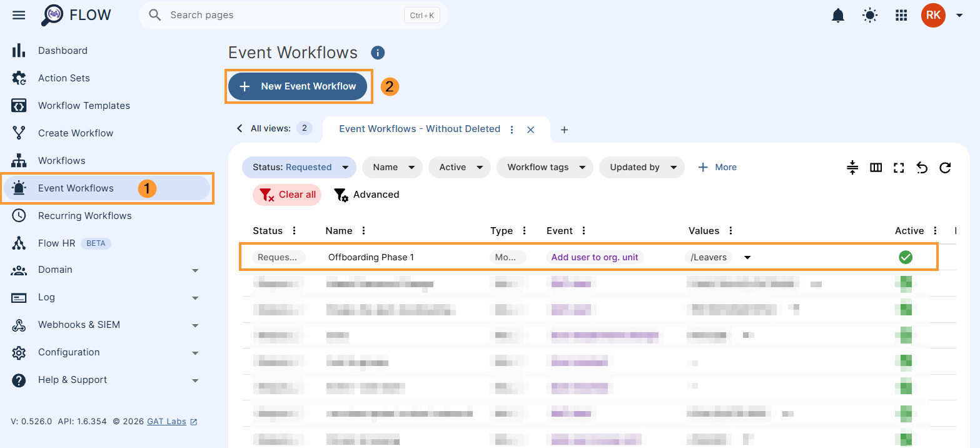Screen dimensions: 980x448
Task: Open Name column options menu
Action: point(364,231)
